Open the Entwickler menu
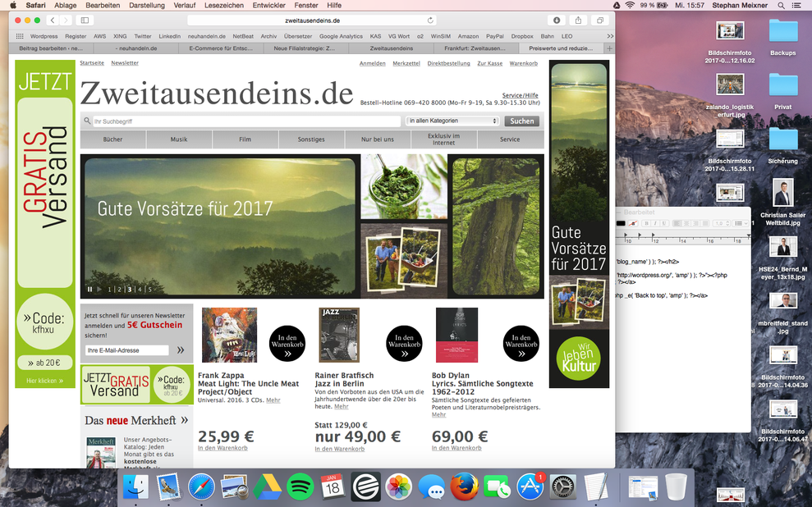This screenshot has height=507, width=812. pyautogui.click(x=268, y=5)
